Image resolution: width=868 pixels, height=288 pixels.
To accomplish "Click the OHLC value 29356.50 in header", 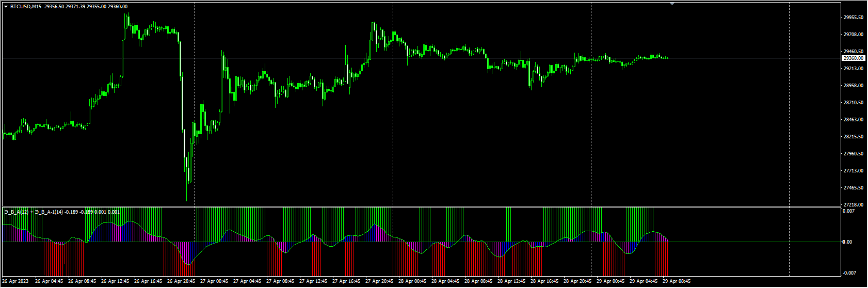I will click(x=54, y=7).
